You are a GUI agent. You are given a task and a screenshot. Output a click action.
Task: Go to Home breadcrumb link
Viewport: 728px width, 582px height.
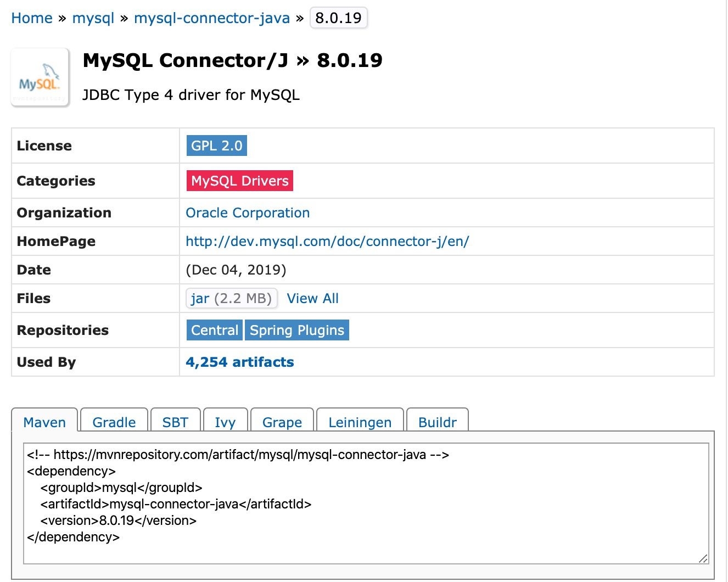point(32,18)
